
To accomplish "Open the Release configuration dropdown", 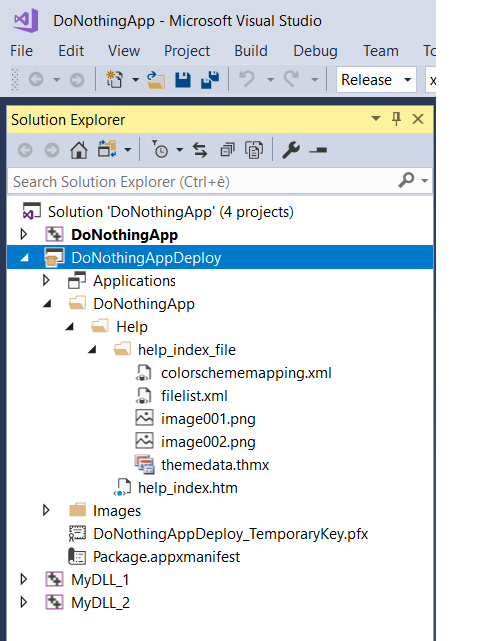I will pyautogui.click(x=376, y=80).
